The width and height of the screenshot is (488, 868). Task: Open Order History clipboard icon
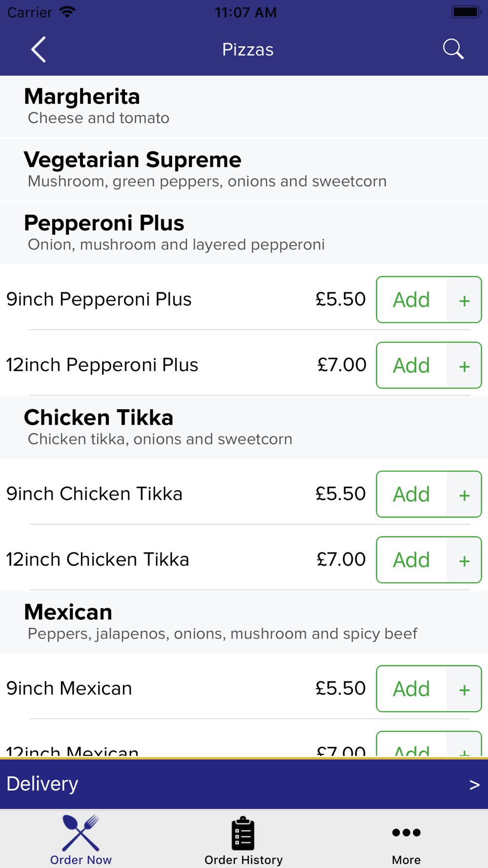tap(243, 833)
